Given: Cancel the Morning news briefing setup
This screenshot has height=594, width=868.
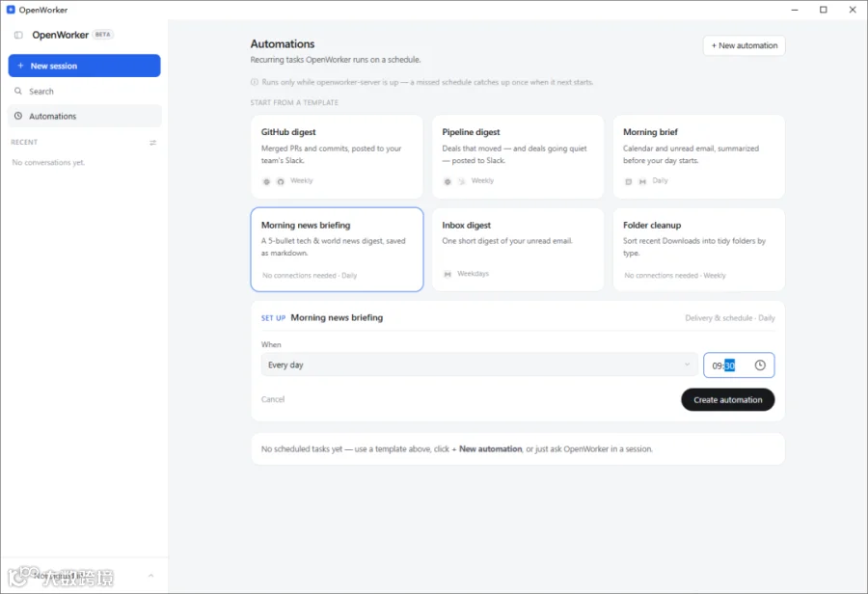Looking at the screenshot, I should pyautogui.click(x=273, y=399).
